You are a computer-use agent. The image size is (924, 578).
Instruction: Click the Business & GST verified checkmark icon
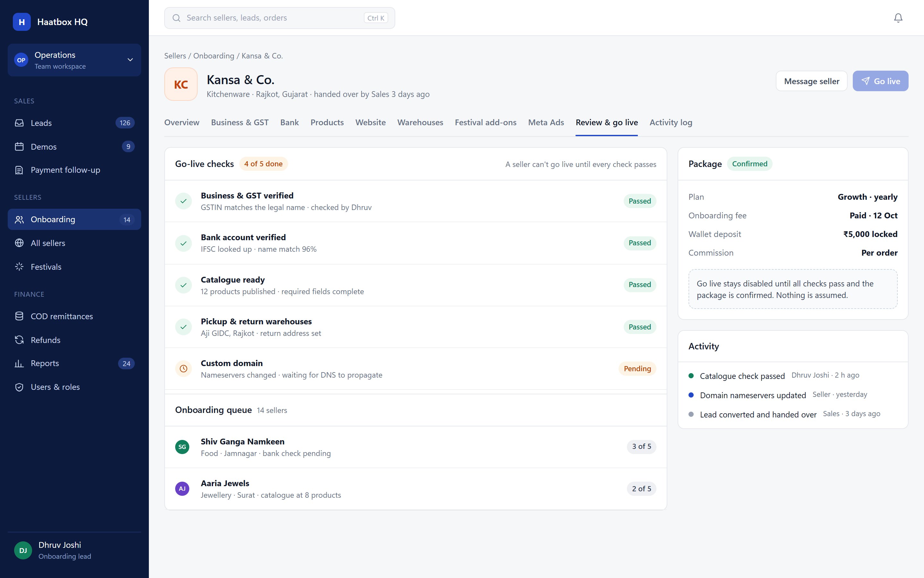pyautogui.click(x=184, y=201)
